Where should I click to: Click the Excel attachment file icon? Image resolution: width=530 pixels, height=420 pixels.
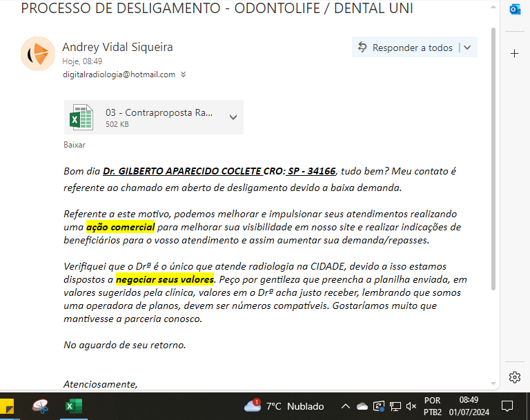click(81, 117)
